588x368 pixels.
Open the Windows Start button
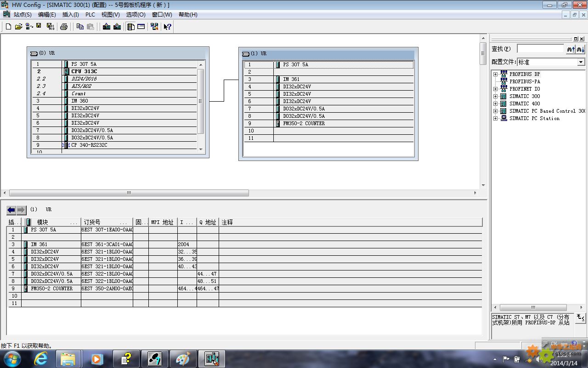pos(12,358)
